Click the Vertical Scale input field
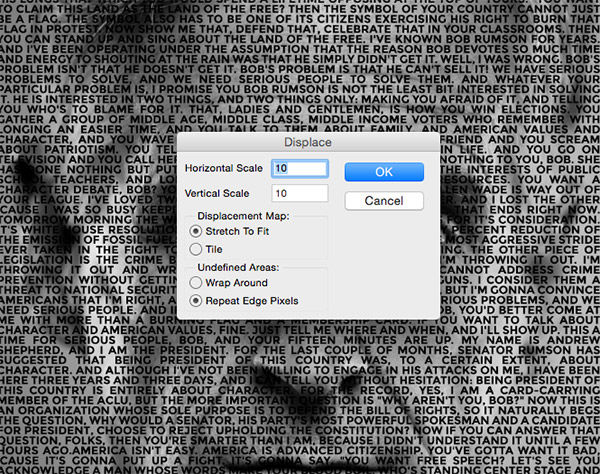The height and width of the screenshot is (474, 600). (300, 193)
